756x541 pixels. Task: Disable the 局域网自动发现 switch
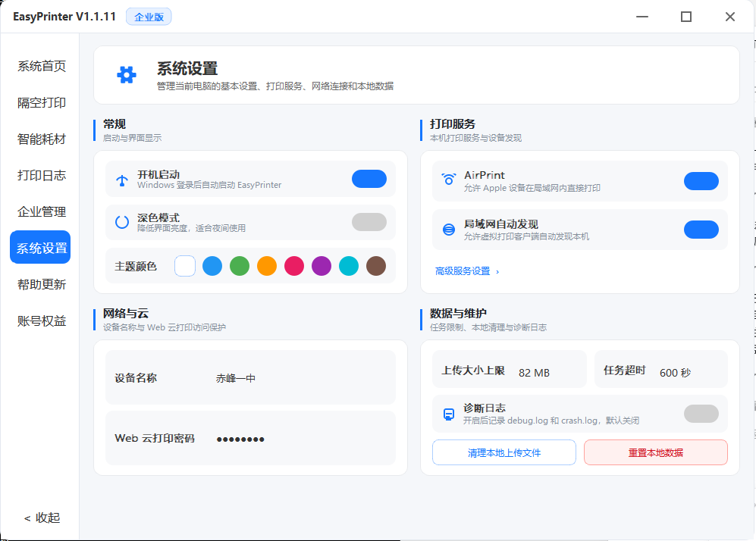[x=701, y=230]
